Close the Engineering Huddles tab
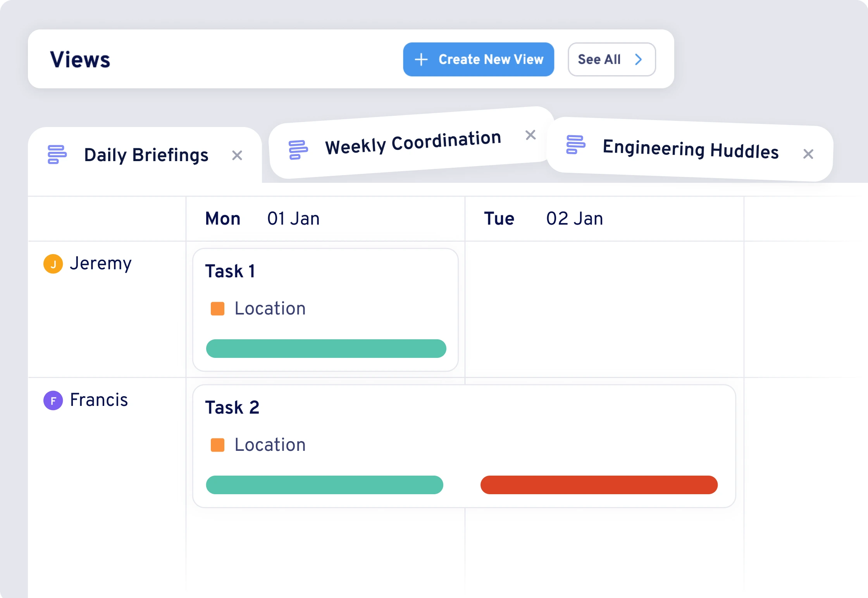Image resolution: width=868 pixels, height=598 pixels. pyautogui.click(x=808, y=154)
